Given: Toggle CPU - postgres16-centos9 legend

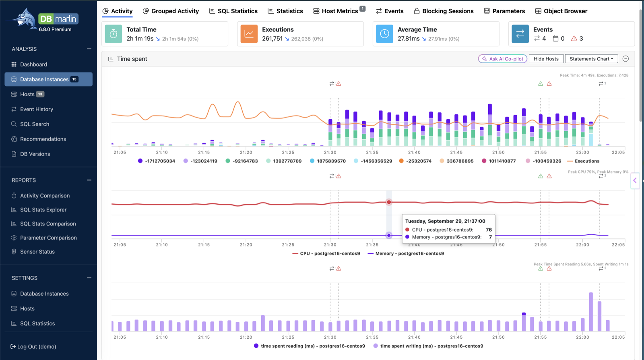Looking at the screenshot, I should point(326,254).
